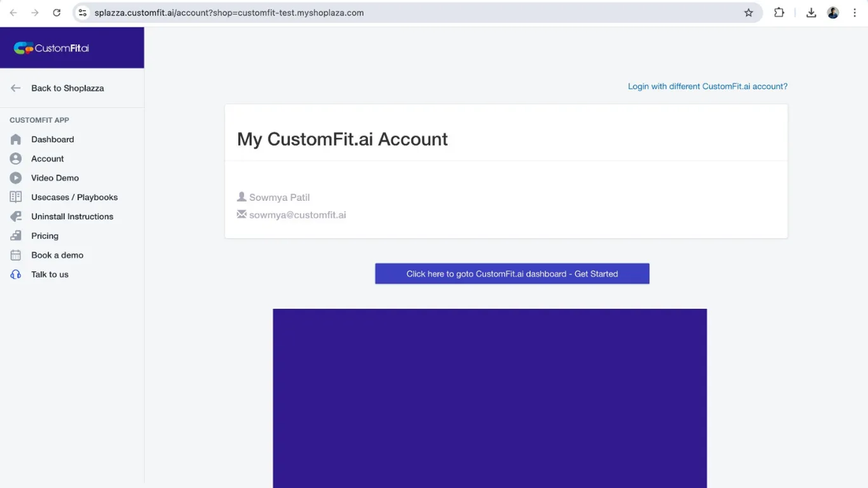Open the browser profile avatar
This screenshot has width=868, height=488.
[x=833, y=12]
